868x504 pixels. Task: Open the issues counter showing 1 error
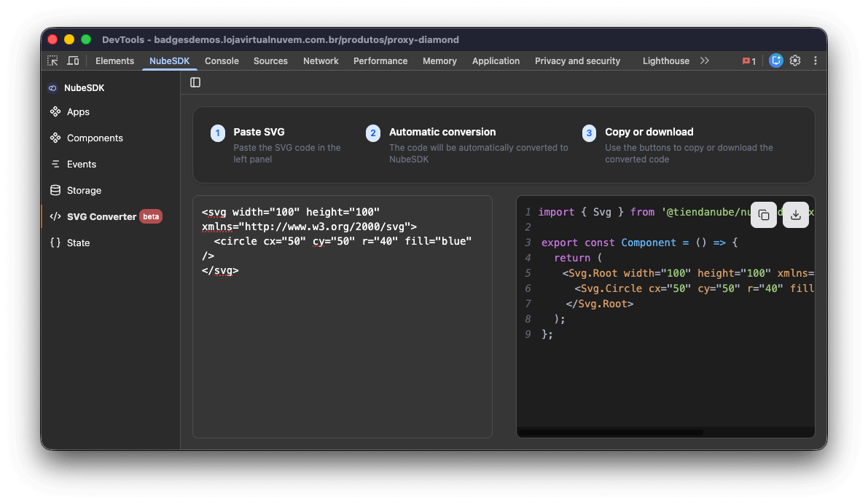[748, 60]
